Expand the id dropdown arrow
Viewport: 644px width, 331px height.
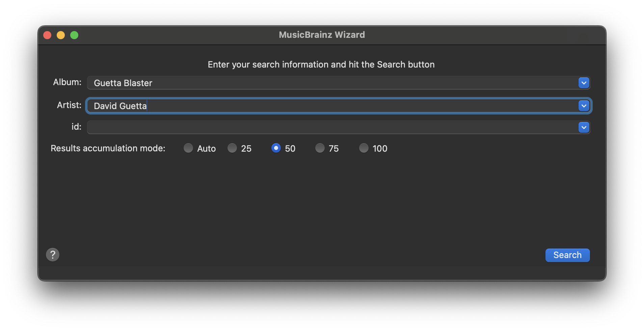(584, 127)
